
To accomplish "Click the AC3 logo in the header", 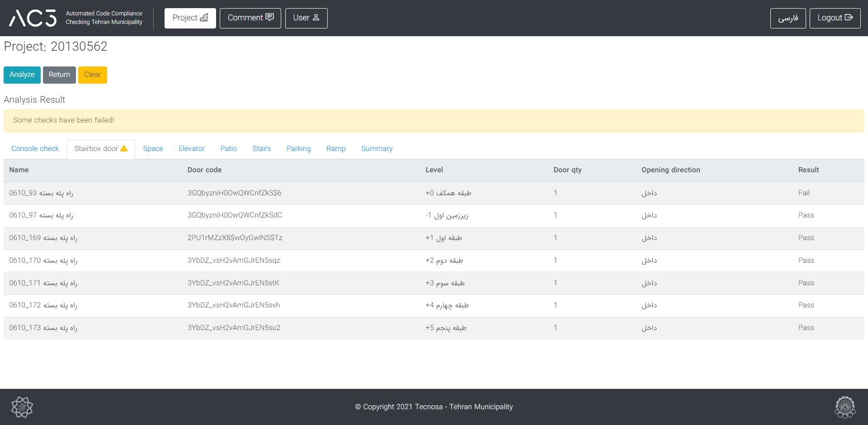I will click(33, 18).
